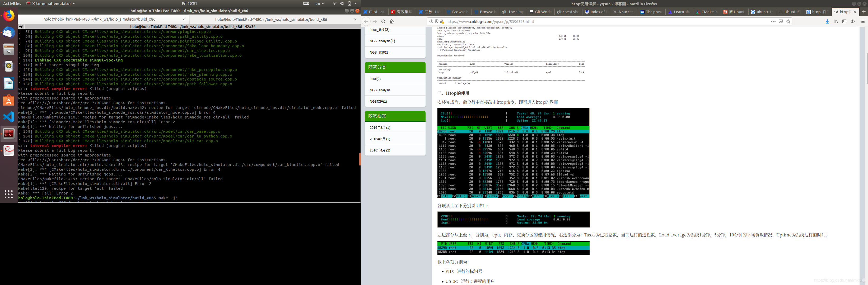Open the '2016年6月 (1)' archive link
Viewport: 868px width, 285px height.
pyautogui.click(x=380, y=139)
